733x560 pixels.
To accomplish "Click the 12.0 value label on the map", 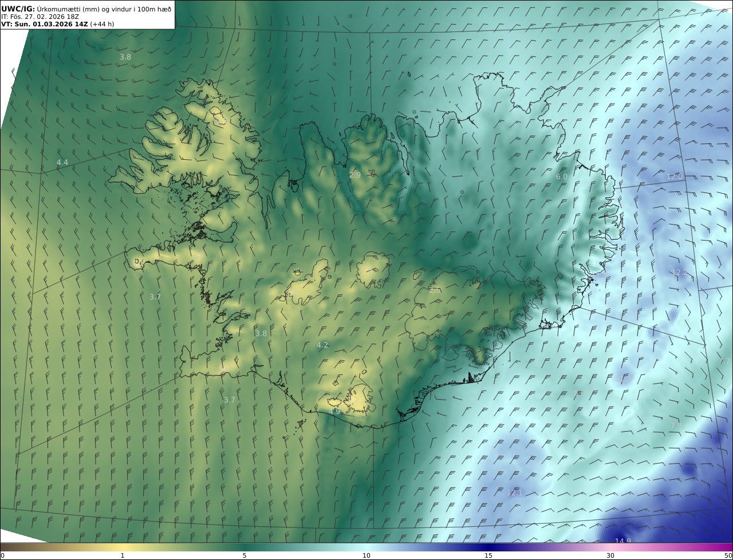I will tap(674, 177).
